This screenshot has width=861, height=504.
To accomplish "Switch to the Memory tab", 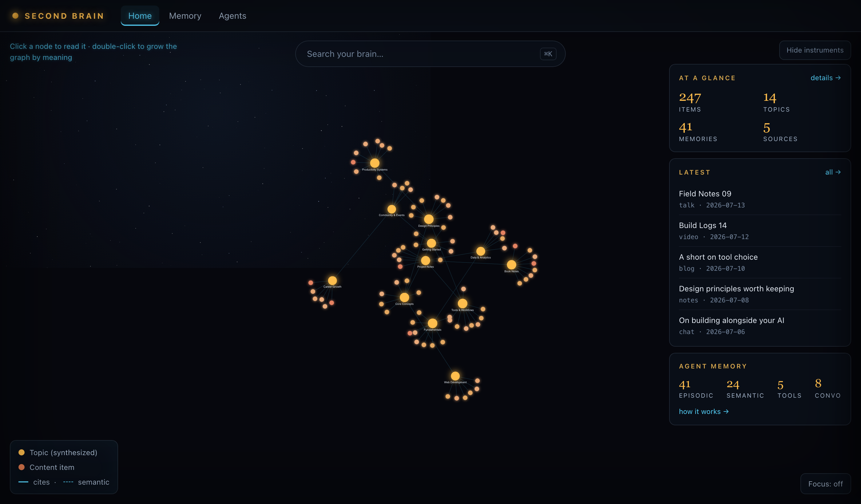I will [185, 16].
